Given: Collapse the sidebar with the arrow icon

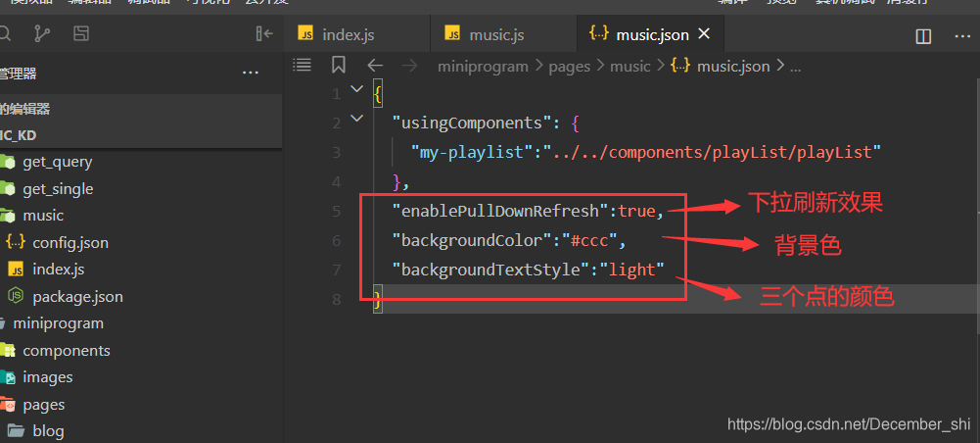Looking at the screenshot, I should click(265, 33).
